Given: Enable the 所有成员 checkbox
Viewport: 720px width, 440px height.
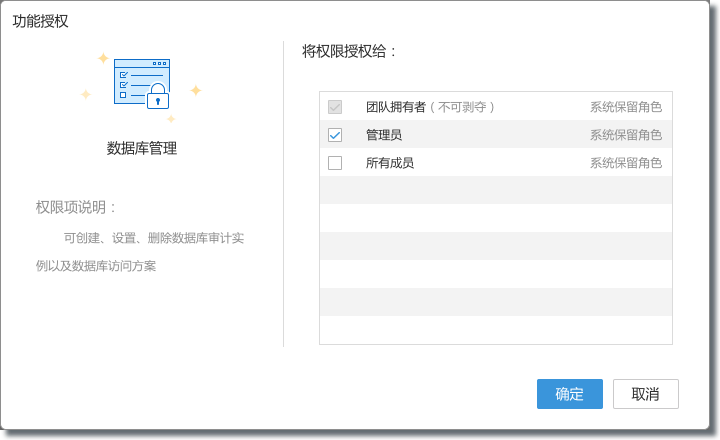Looking at the screenshot, I should click(335, 163).
